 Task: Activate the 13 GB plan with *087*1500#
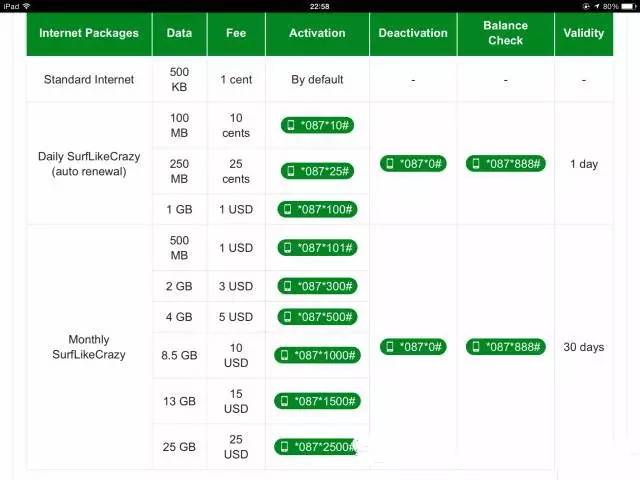[317, 401]
